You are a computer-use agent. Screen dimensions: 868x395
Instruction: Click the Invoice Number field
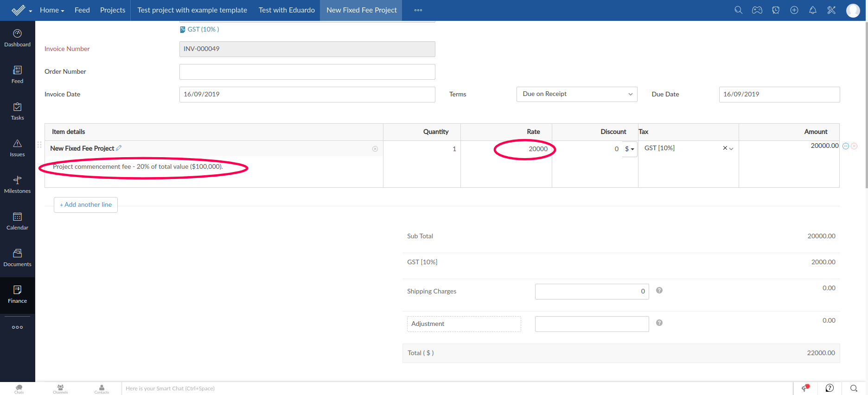tap(307, 49)
